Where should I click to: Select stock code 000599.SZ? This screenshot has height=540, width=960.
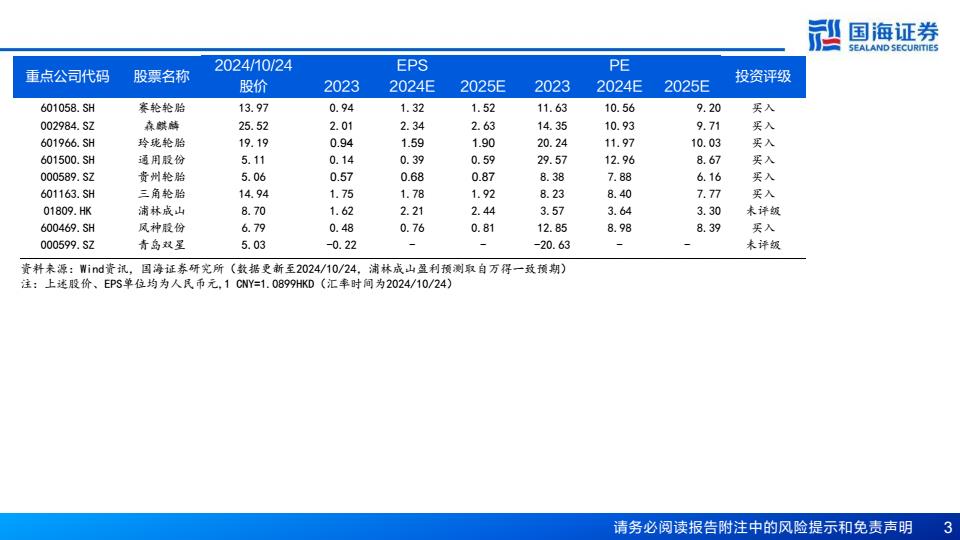(67, 246)
